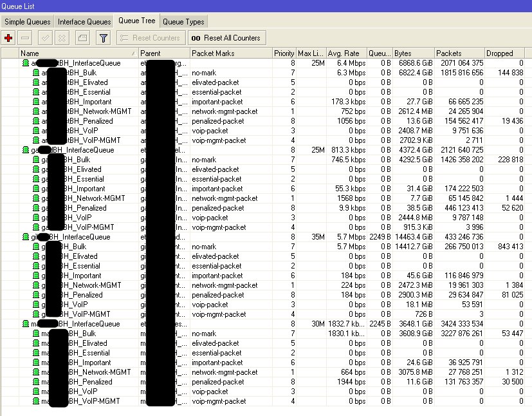Screen dimensions: 532x416
Task: Click the green queue icon beside tBH_Bulk
Action: pyautogui.click(x=35, y=73)
